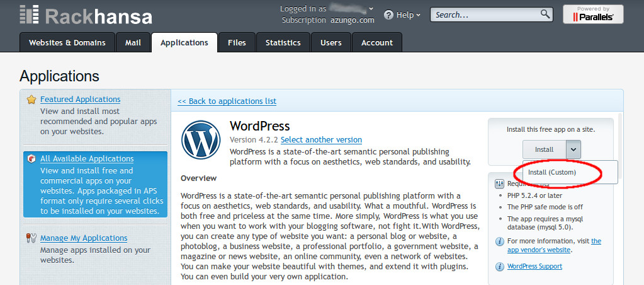This screenshot has width=644, height=285.
Task: Click the azungo.com subscription name
Action: (353, 20)
